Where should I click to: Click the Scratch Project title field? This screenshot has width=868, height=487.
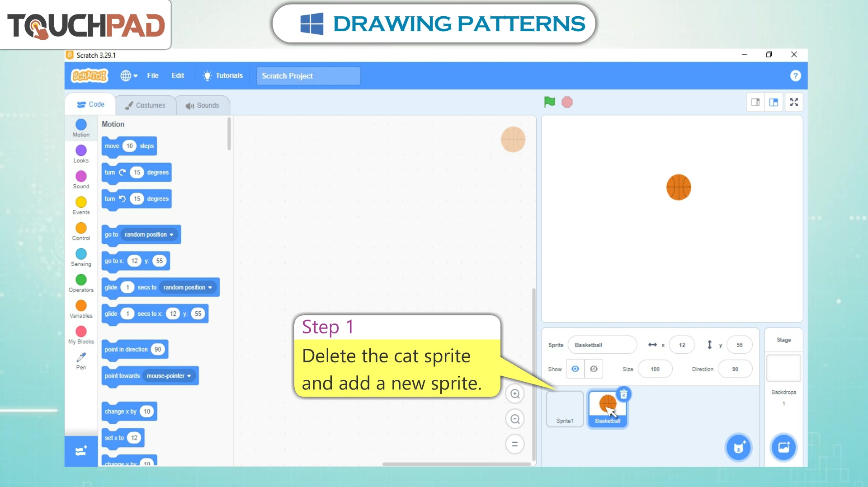(x=308, y=76)
